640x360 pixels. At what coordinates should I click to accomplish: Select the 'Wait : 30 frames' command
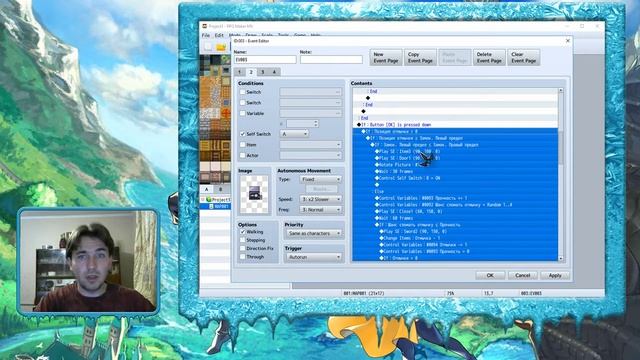coord(455,171)
